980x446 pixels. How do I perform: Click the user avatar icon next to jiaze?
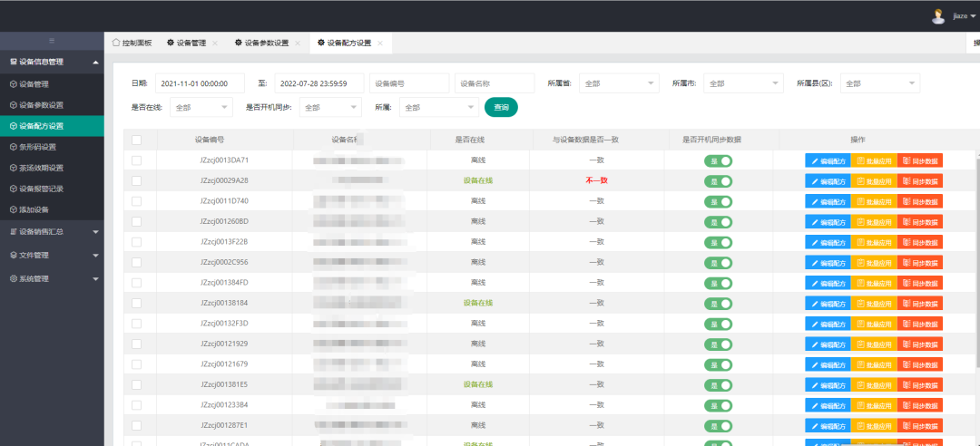pos(938,15)
